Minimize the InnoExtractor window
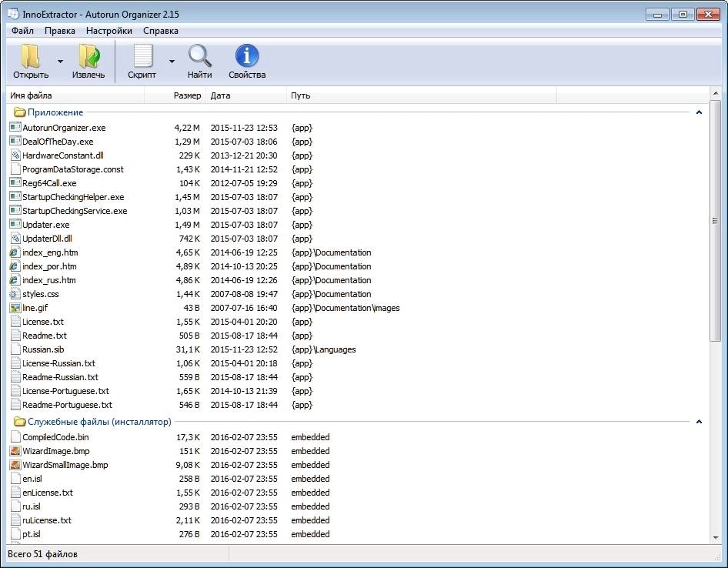Viewport: 728px width, 568px height. [657, 15]
